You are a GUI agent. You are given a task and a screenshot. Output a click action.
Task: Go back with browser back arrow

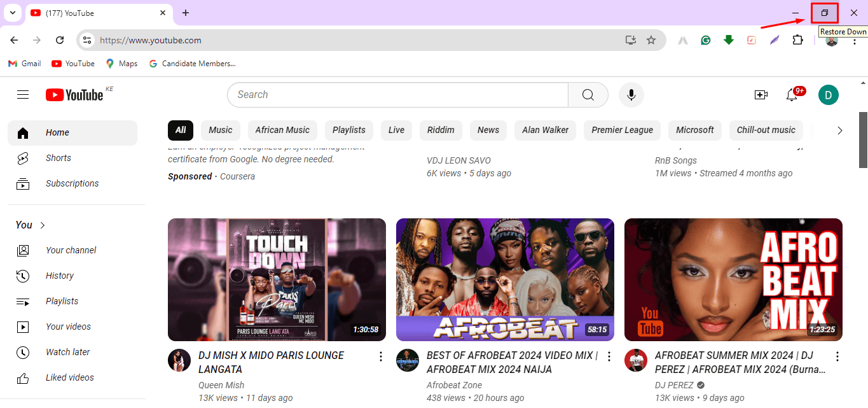click(x=14, y=40)
